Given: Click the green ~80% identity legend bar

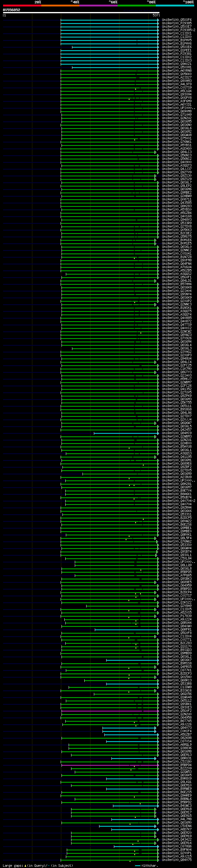Looking at the screenshot, I should pos(137,6).
